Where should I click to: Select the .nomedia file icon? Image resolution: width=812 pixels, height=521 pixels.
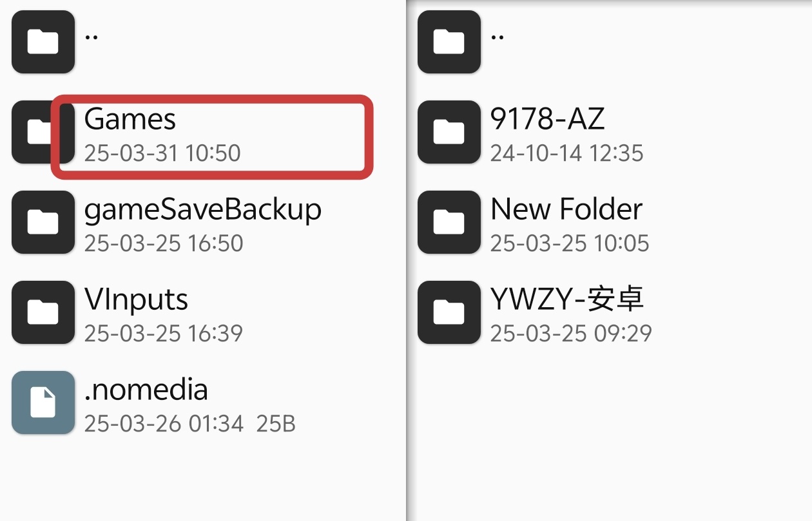click(43, 403)
